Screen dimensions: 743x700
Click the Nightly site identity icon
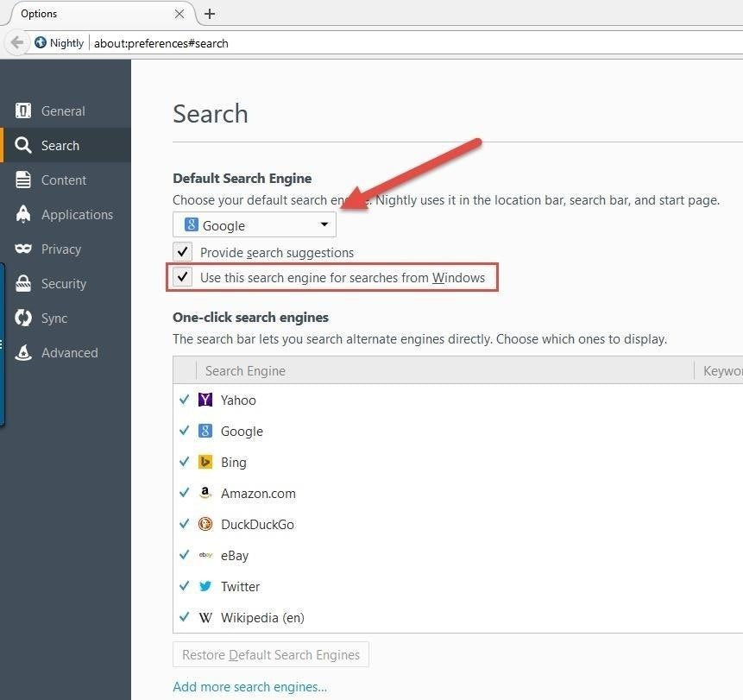(x=40, y=42)
